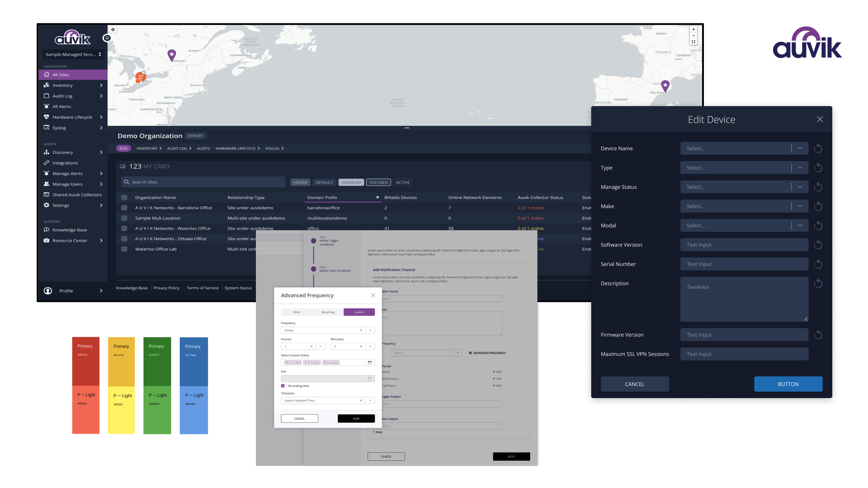Click the EXPORT button
This screenshot has height=488, width=868.
(x=196, y=136)
